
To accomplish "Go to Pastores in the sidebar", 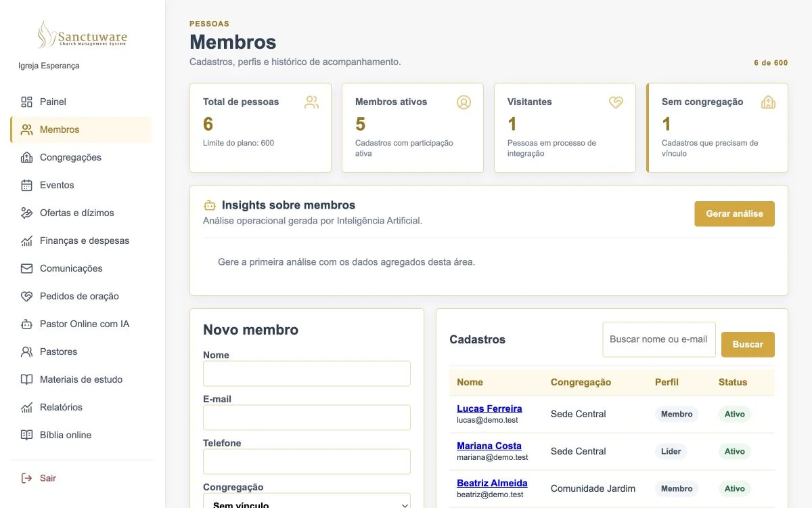I will (x=81, y=352).
